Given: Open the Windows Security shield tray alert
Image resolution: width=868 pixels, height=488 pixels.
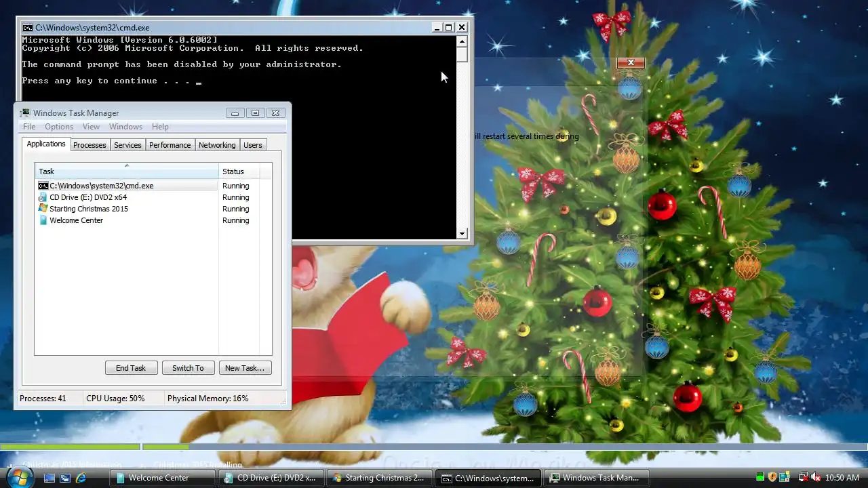Looking at the screenshot, I should pyautogui.click(x=772, y=478).
